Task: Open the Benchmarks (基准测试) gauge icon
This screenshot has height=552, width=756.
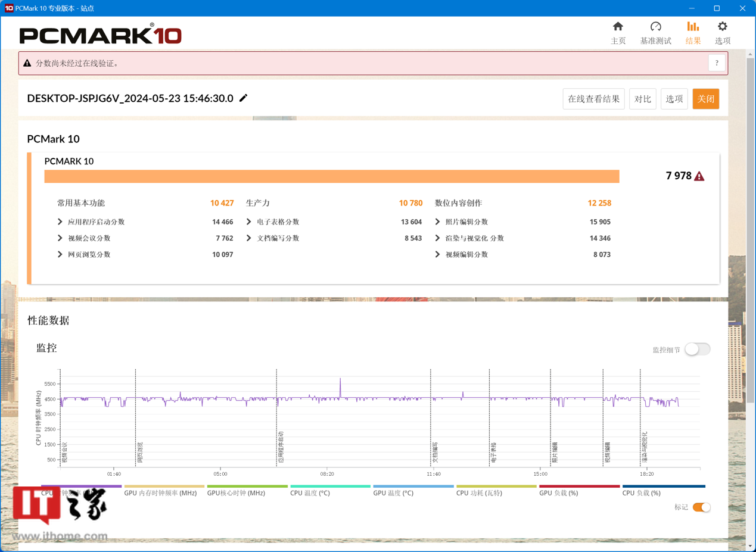Action: tap(655, 27)
